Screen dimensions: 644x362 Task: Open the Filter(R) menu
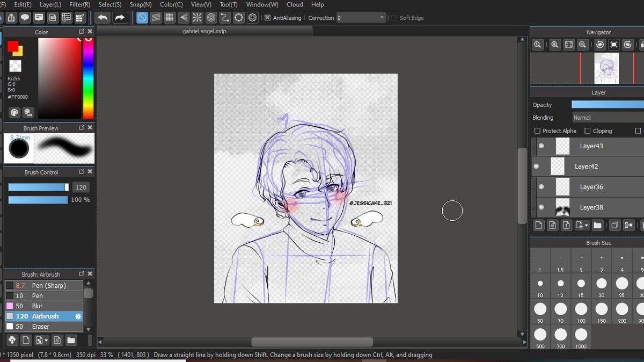[79, 4]
